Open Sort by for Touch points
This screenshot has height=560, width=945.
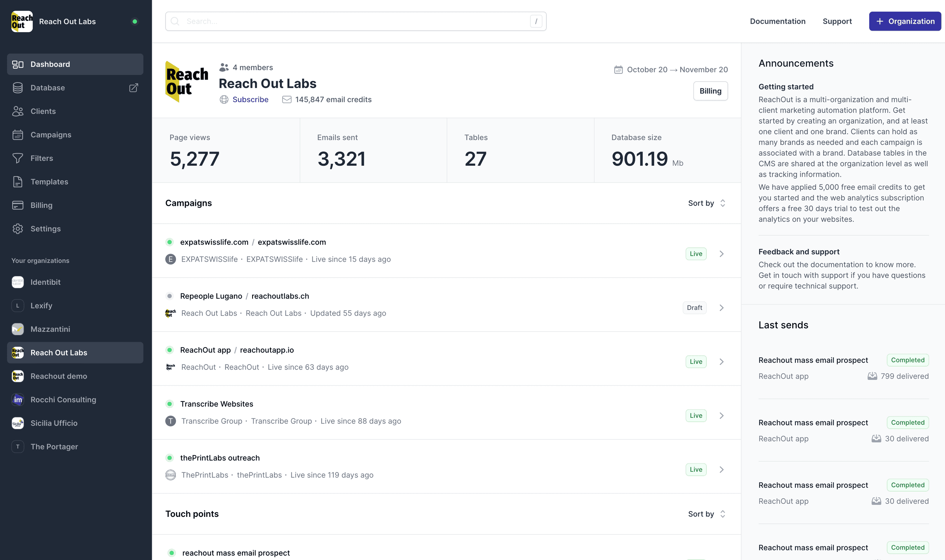pyautogui.click(x=707, y=514)
